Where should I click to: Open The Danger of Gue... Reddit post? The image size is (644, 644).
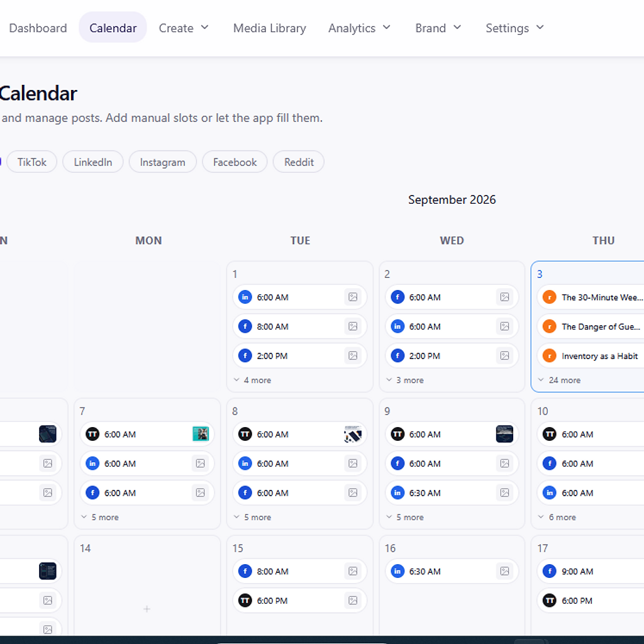click(591, 326)
